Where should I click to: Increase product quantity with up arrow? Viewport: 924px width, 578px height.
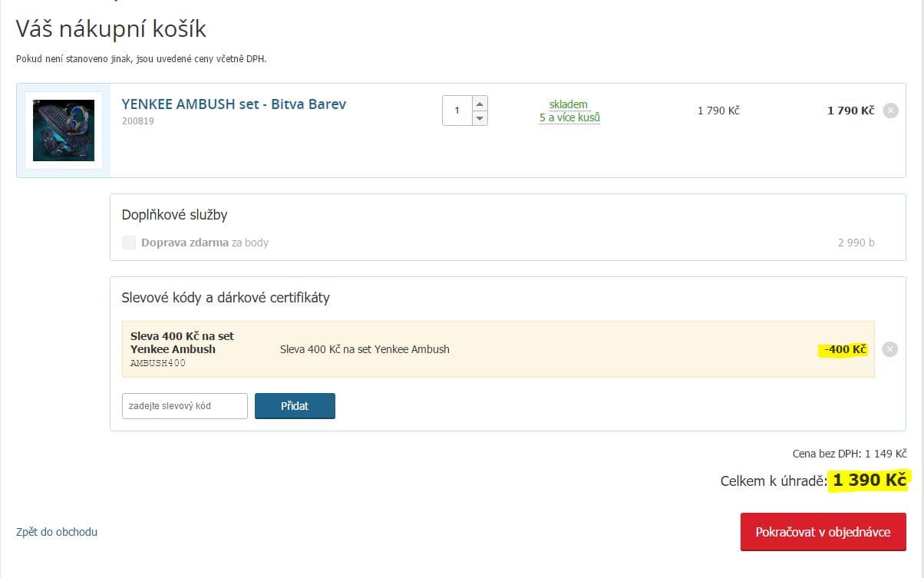tap(480, 104)
